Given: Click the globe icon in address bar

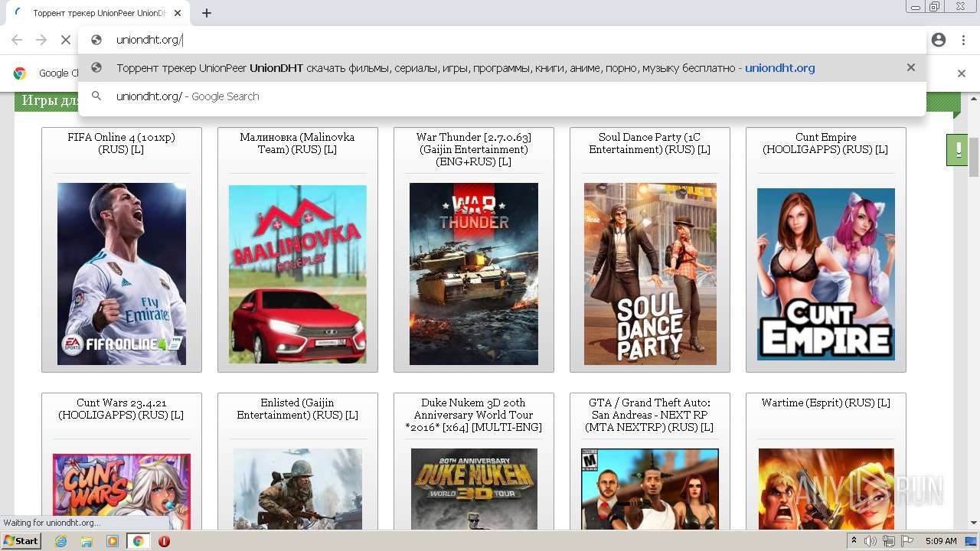Looking at the screenshot, I should pyautogui.click(x=96, y=40).
